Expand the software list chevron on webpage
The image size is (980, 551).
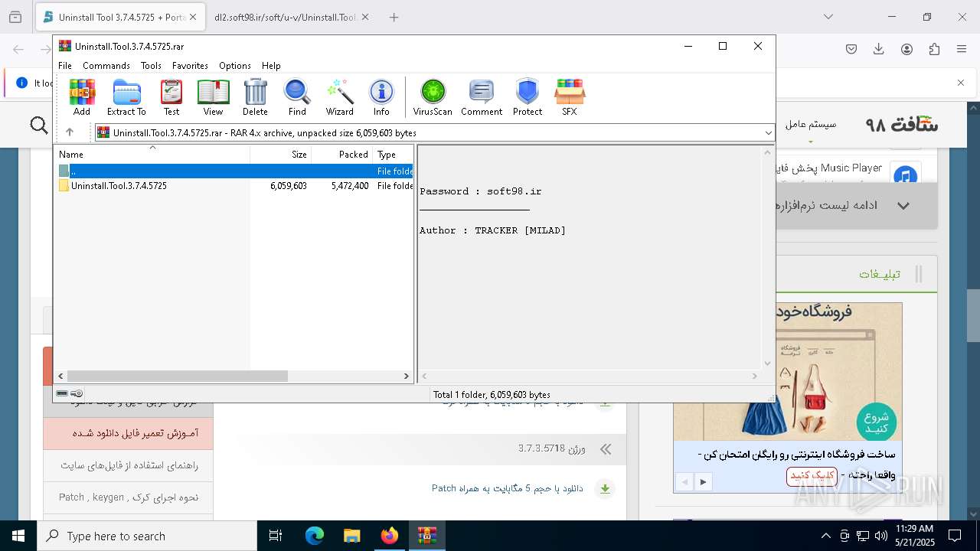(x=903, y=205)
